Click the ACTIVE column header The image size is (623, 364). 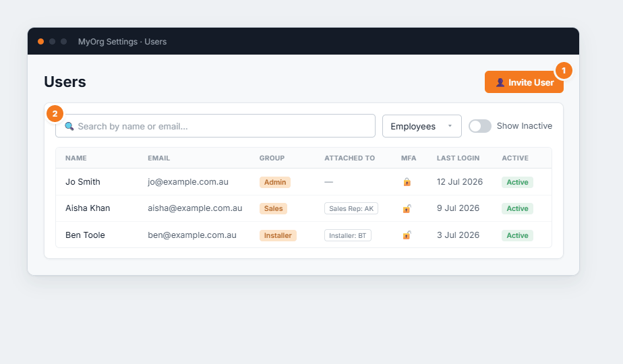[x=515, y=158]
